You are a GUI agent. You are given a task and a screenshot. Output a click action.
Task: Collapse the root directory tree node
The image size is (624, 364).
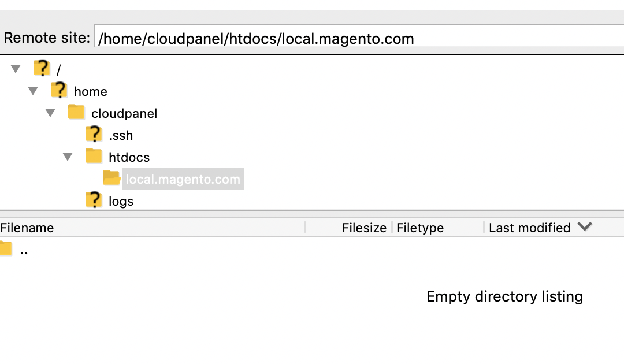pos(16,69)
